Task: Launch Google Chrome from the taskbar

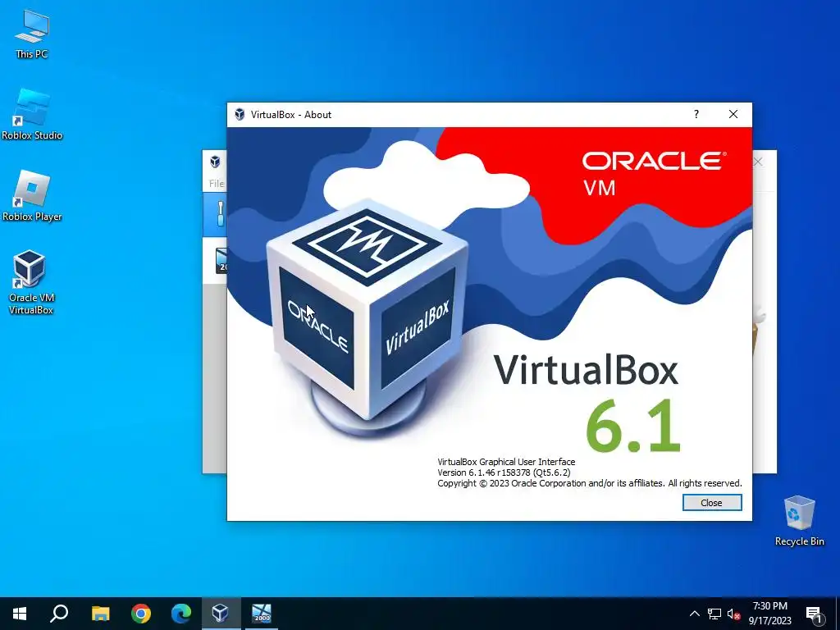Action: coord(141,614)
